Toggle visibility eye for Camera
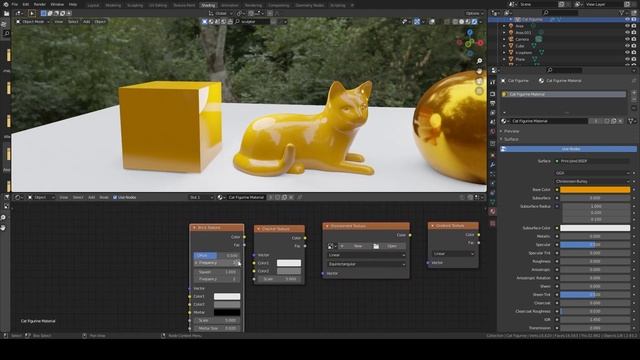 tap(627, 39)
